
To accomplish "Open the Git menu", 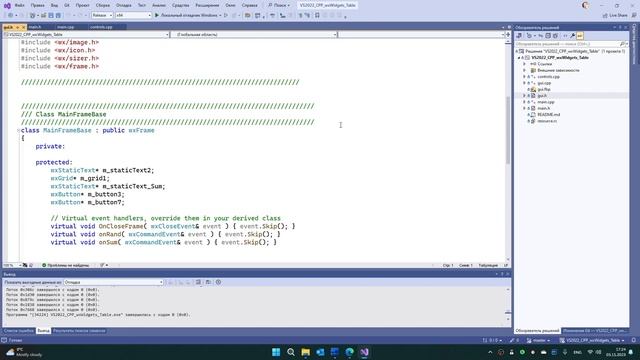I will click(67, 5).
